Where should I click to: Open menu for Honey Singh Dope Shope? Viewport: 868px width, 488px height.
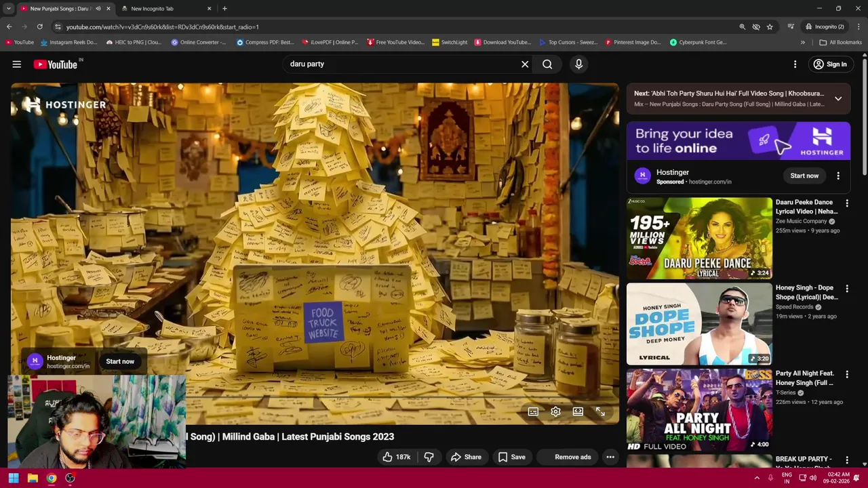coord(846,289)
